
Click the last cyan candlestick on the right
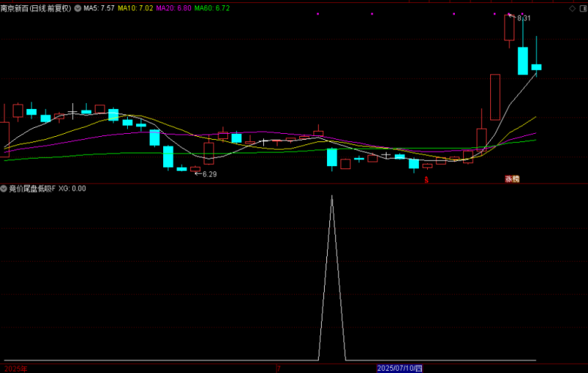pos(537,67)
